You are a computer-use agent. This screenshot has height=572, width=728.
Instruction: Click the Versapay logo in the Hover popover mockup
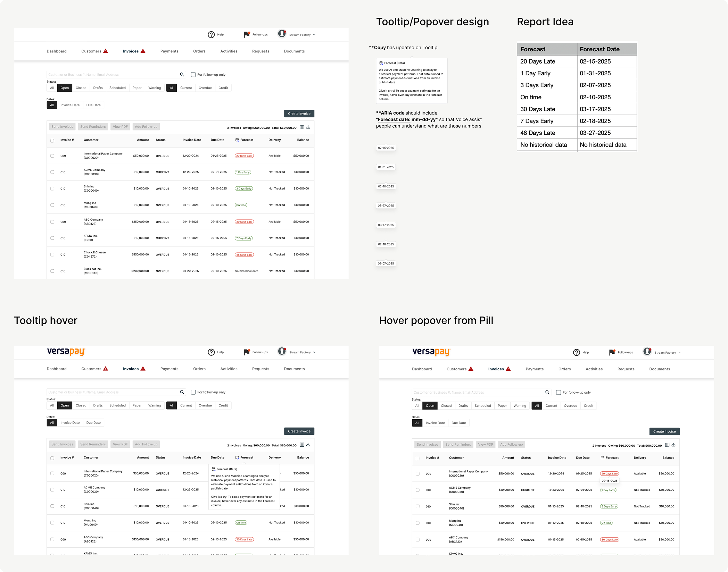pos(431,352)
